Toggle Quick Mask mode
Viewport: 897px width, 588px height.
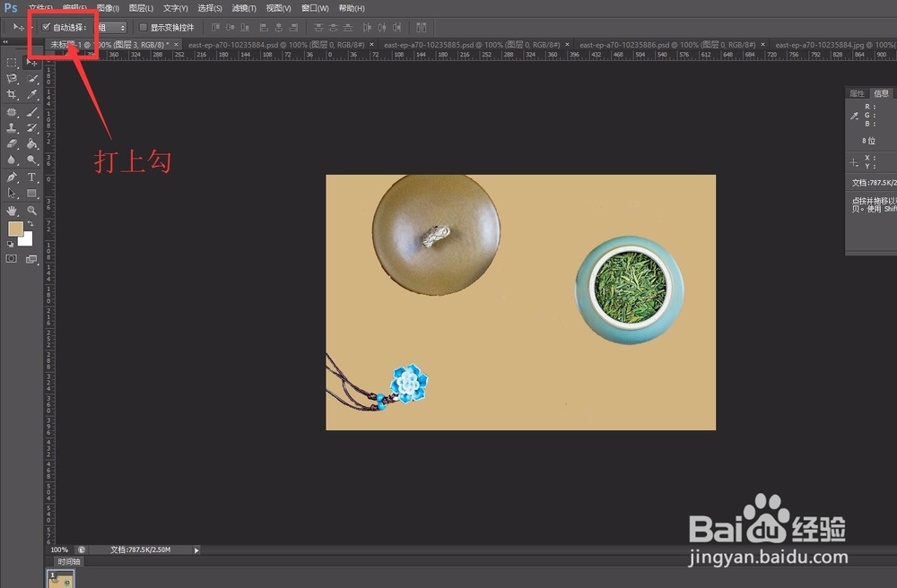pos(11,259)
